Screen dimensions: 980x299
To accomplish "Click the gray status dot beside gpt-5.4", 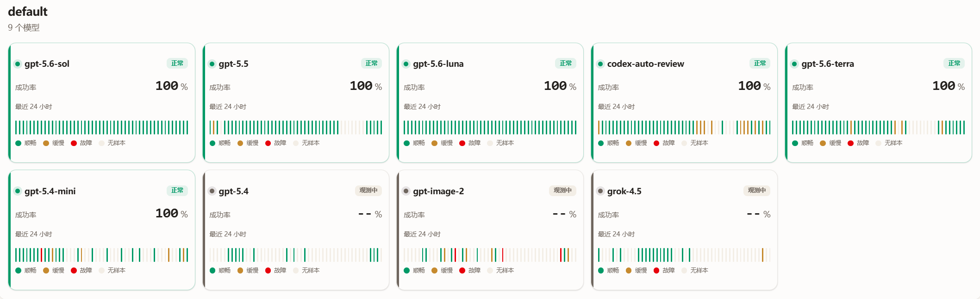I will pos(212,191).
